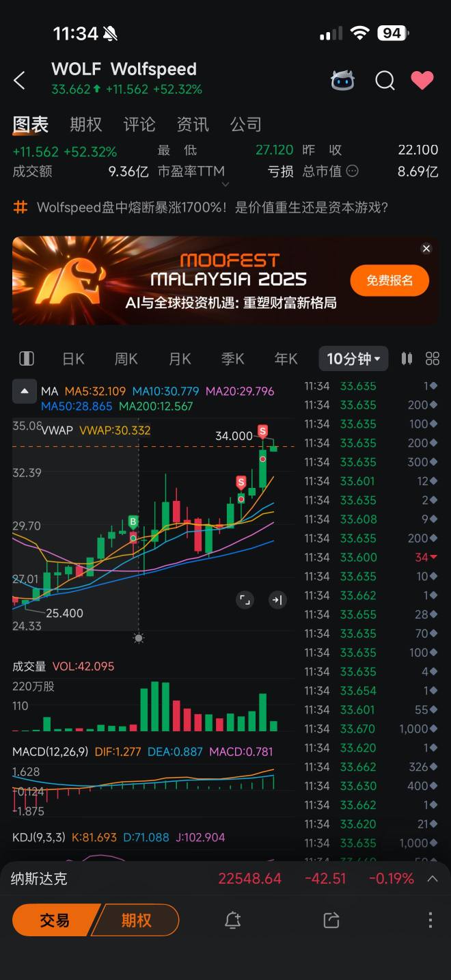Tap the info icon beside 总市值
The image size is (451, 980).
click(353, 171)
